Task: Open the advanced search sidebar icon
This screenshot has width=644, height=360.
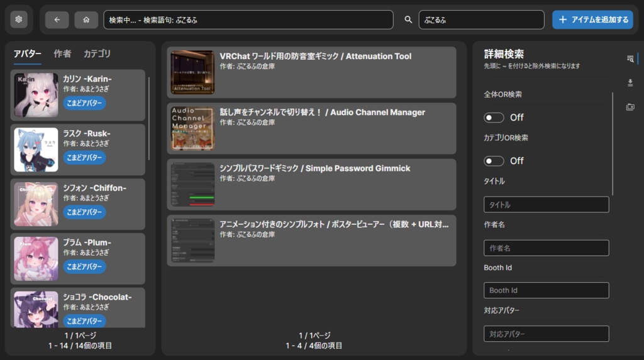Action: coord(630,58)
